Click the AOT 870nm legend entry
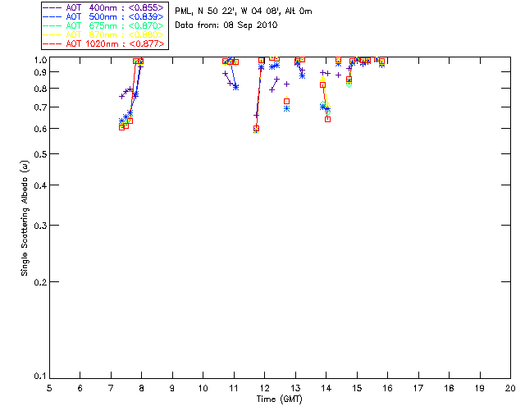This screenshot has width=525, height=420. pos(104,34)
